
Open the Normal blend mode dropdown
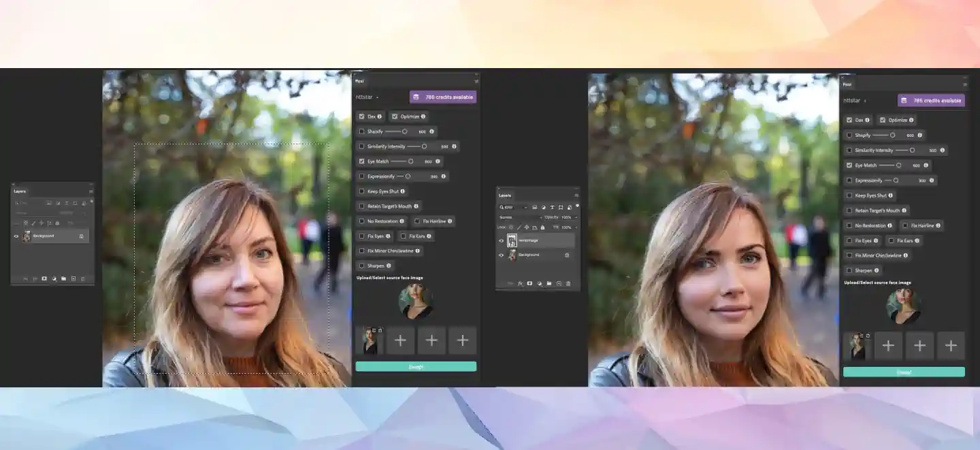tap(512, 216)
